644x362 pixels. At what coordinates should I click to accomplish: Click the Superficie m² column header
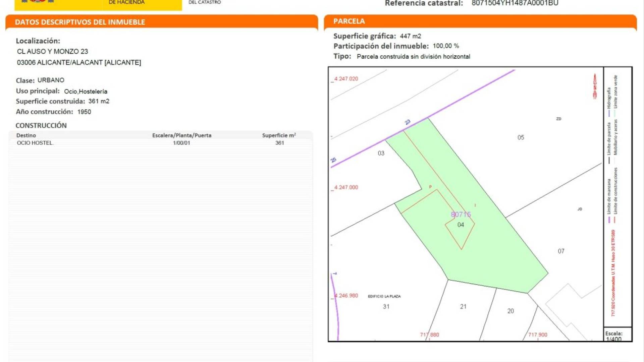(279, 135)
